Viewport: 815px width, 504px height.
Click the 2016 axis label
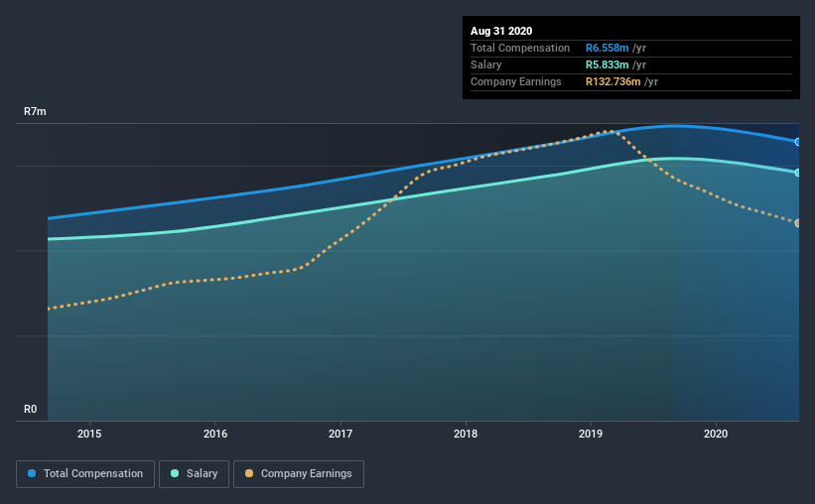pos(215,434)
